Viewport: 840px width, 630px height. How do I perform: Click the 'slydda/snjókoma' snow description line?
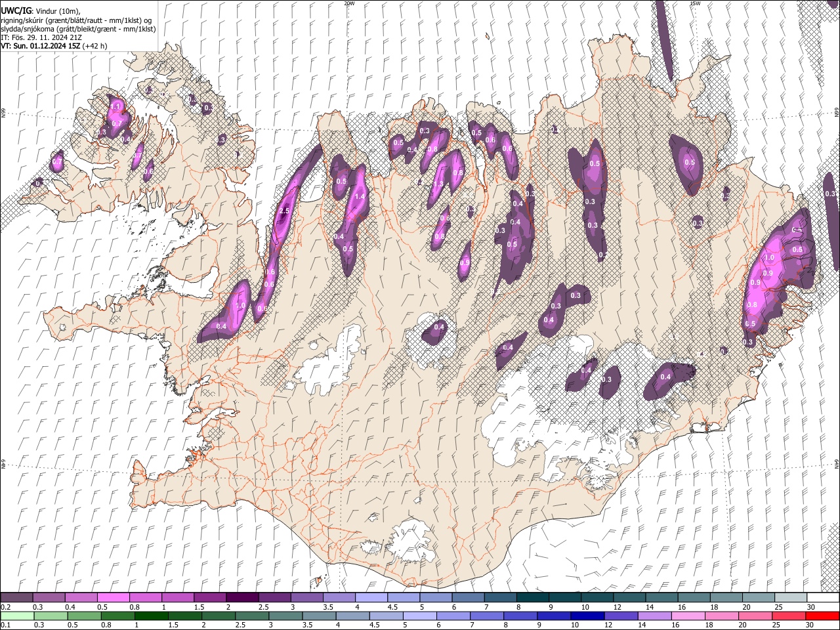tap(79, 29)
